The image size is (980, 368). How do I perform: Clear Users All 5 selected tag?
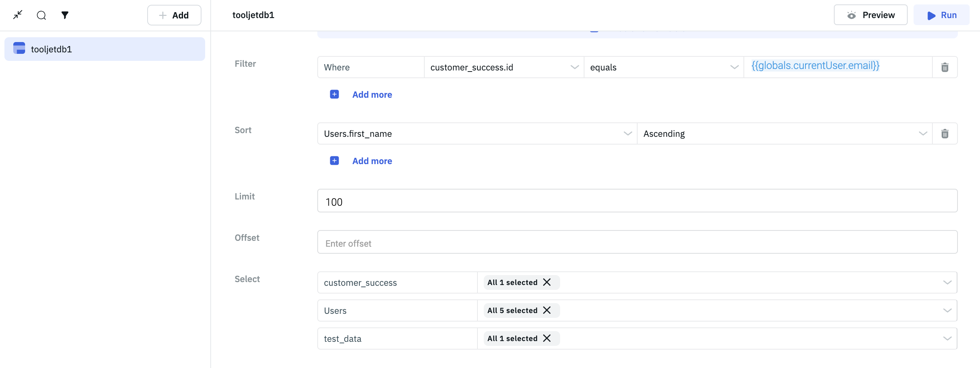547,310
